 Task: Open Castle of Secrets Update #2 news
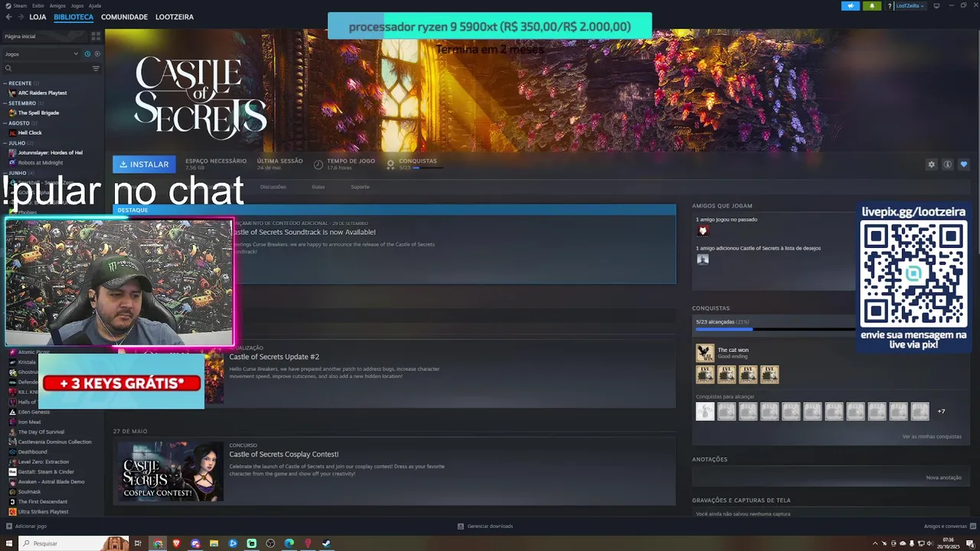[x=274, y=357]
